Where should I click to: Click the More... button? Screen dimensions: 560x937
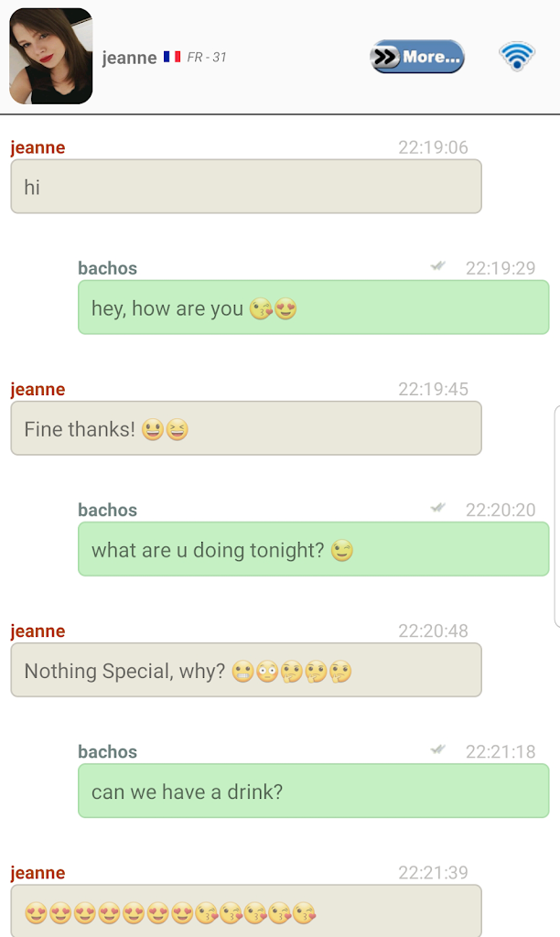click(416, 57)
